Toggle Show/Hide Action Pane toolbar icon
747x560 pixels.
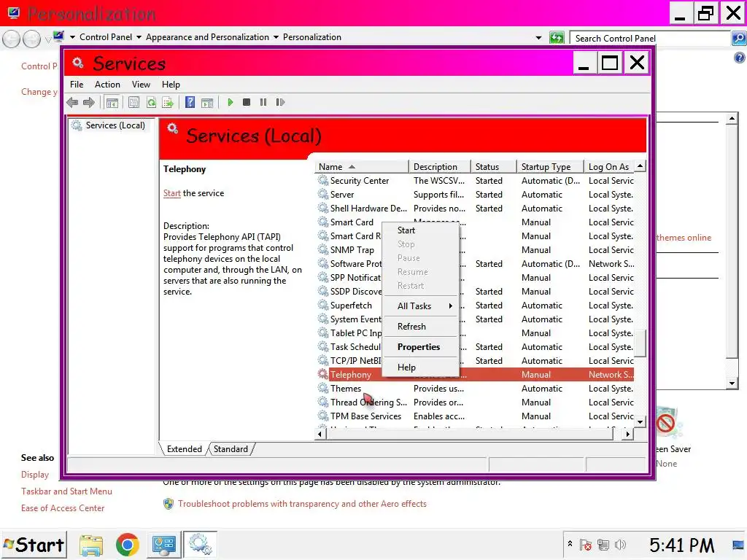tap(207, 102)
